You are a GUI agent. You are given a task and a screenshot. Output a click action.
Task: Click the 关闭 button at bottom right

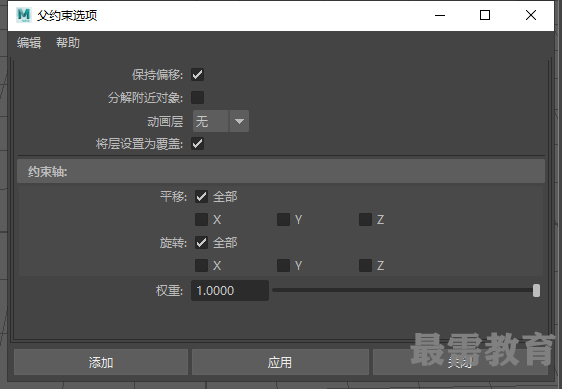click(460, 362)
